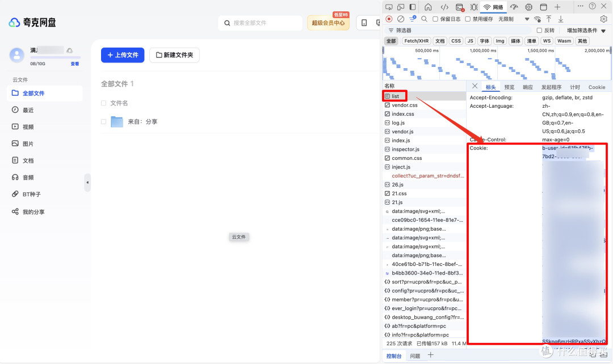Image resolution: width=613 pixels, height=364 pixels.
Task: Click the export HAR down-arrow icon
Action: [561, 19]
